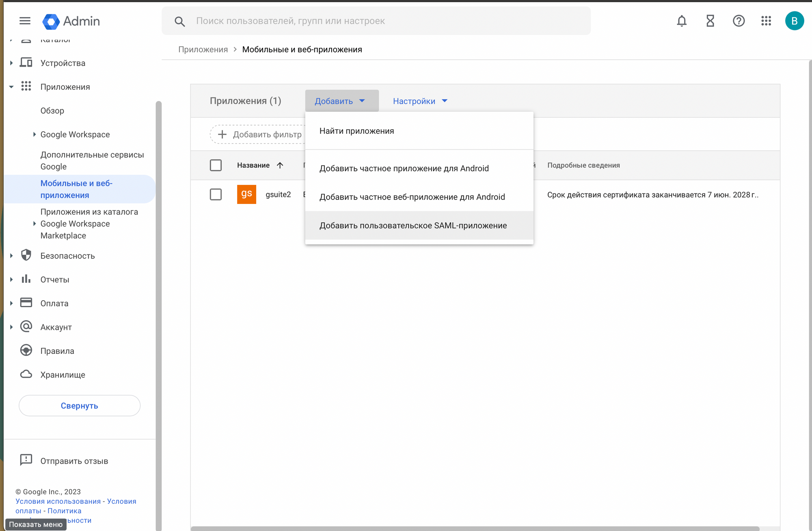Click the Свернуть button
This screenshot has width=812, height=531.
coord(80,405)
